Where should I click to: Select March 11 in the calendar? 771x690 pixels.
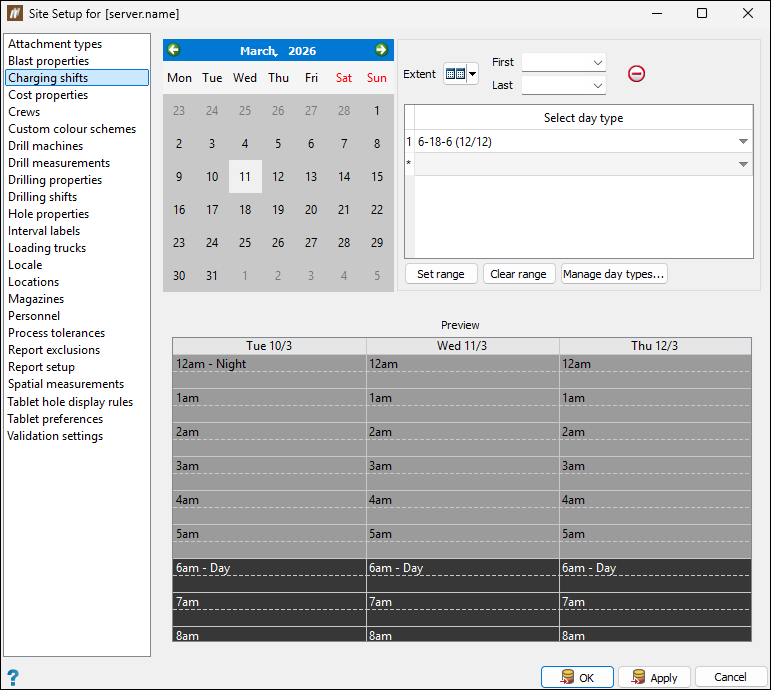click(x=245, y=177)
